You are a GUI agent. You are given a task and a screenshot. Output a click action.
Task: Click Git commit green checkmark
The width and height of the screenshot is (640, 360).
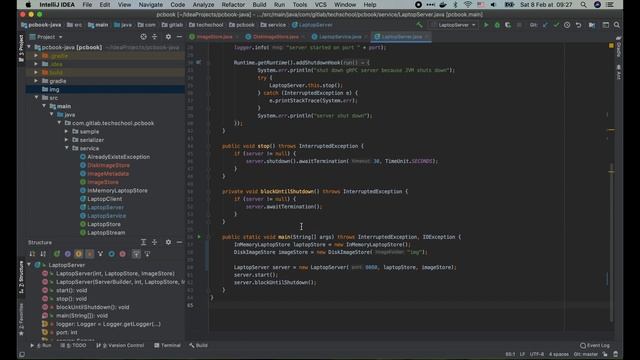coord(556,25)
